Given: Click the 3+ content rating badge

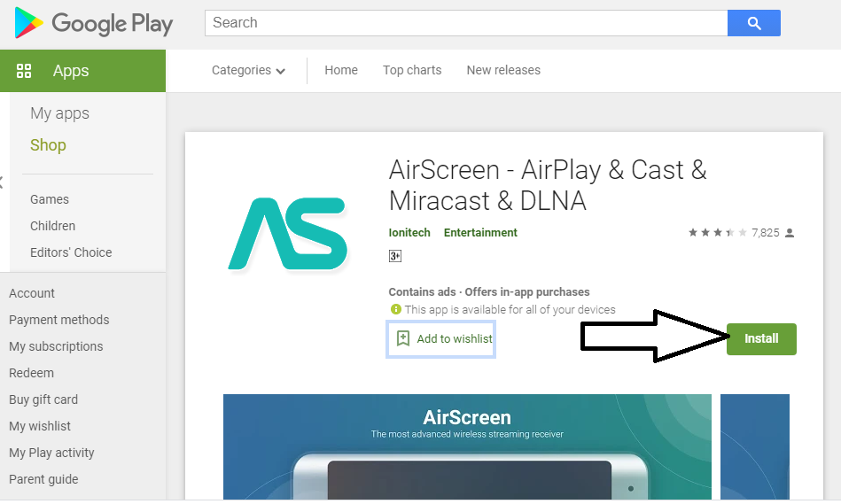Looking at the screenshot, I should tap(394, 256).
